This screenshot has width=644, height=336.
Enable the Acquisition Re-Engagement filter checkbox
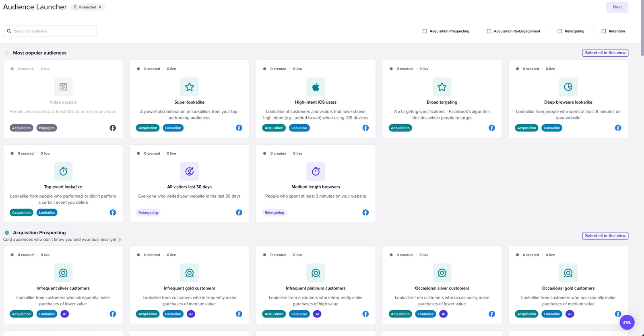click(489, 31)
